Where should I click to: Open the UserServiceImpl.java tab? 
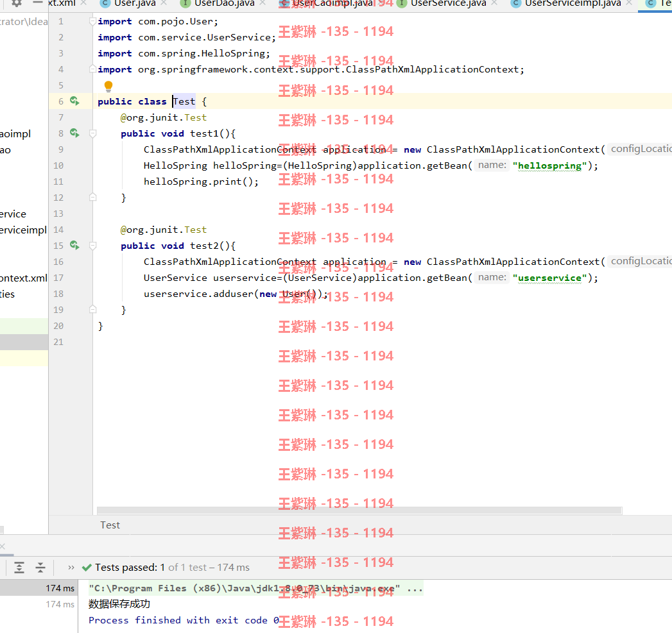(x=573, y=3)
